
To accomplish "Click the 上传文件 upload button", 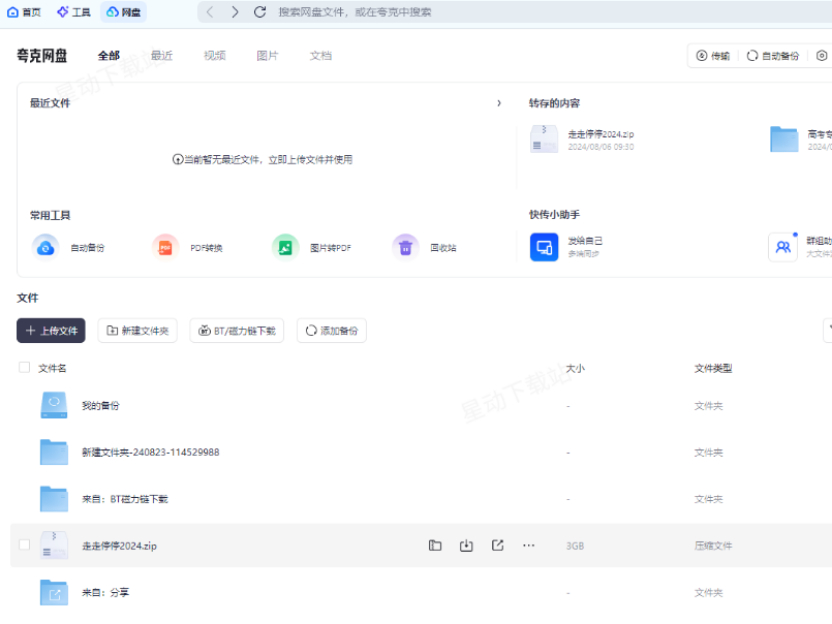I will 51,331.
